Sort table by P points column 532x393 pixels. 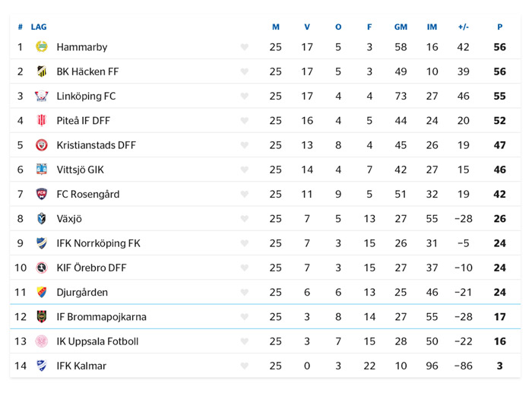coord(500,27)
